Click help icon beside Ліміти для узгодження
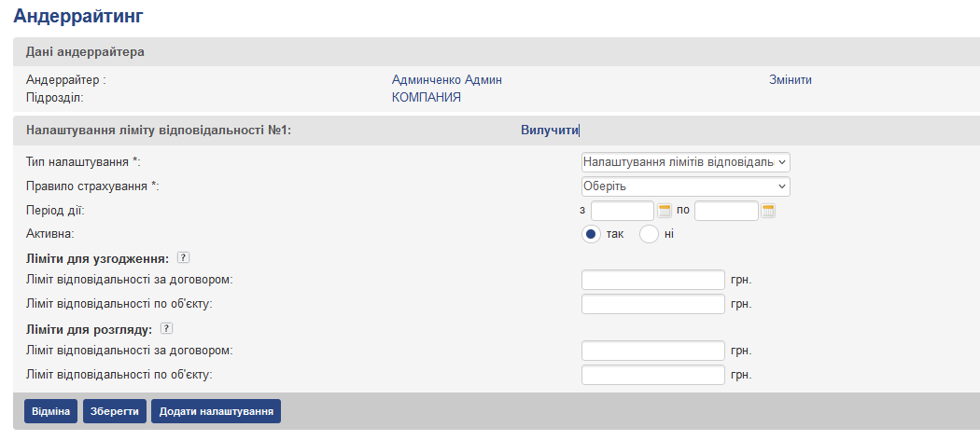Screen dimensions: 980x441 pyautogui.click(x=183, y=258)
